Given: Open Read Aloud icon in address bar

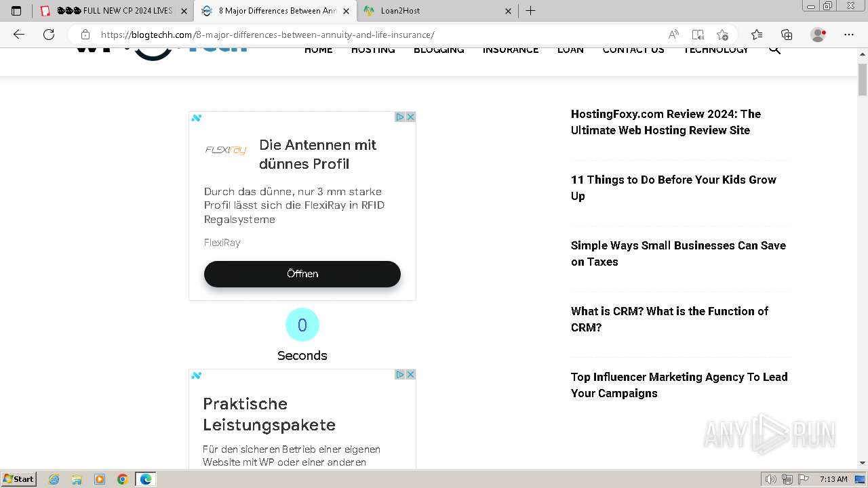Looking at the screenshot, I should click(673, 35).
